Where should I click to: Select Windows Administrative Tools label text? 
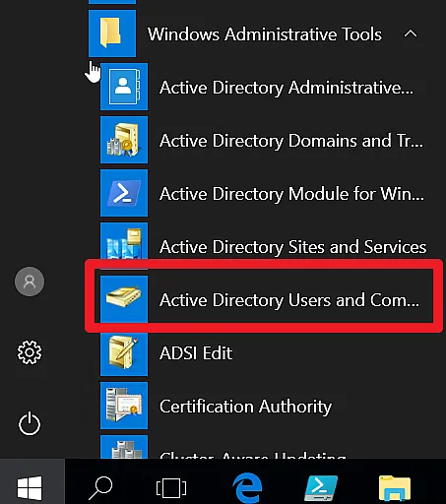point(265,34)
